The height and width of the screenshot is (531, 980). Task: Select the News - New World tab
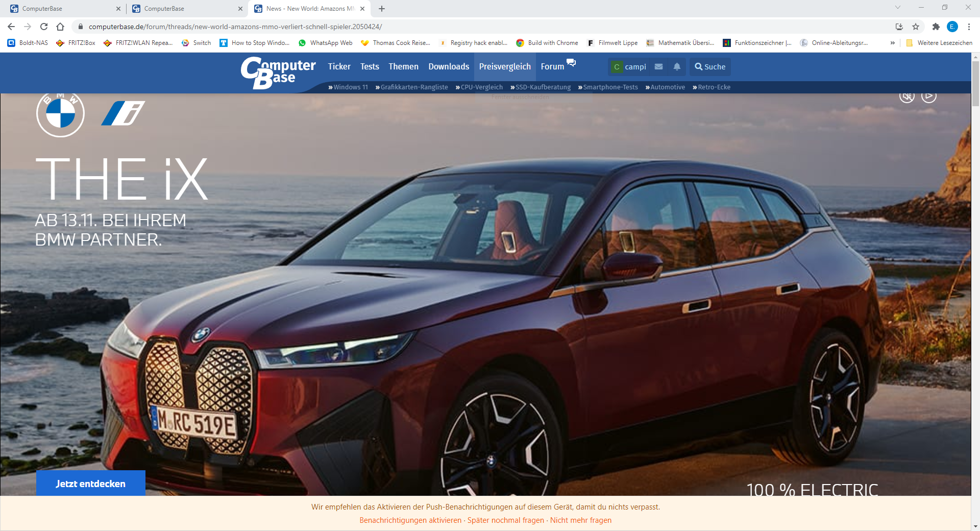(309, 9)
